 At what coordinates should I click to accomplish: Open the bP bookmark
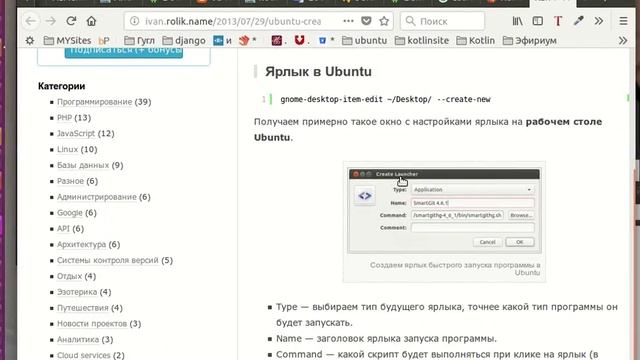[104, 40]
